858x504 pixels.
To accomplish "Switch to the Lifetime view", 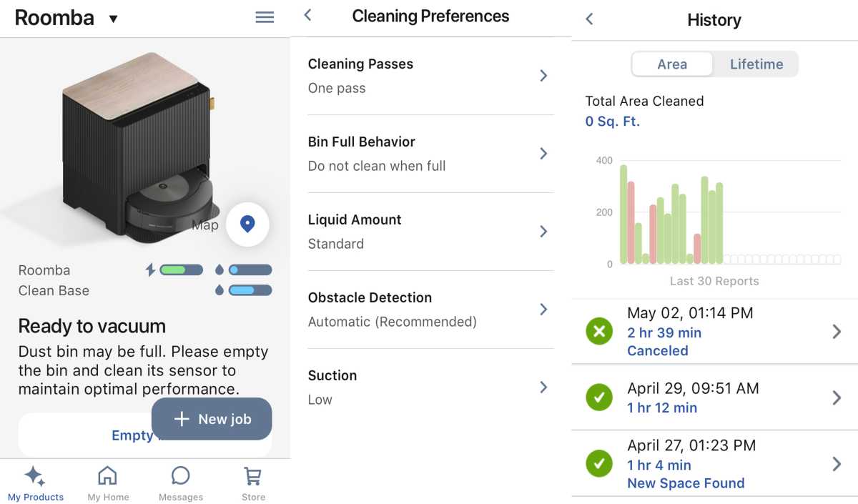I will click(x=756, y=64).
